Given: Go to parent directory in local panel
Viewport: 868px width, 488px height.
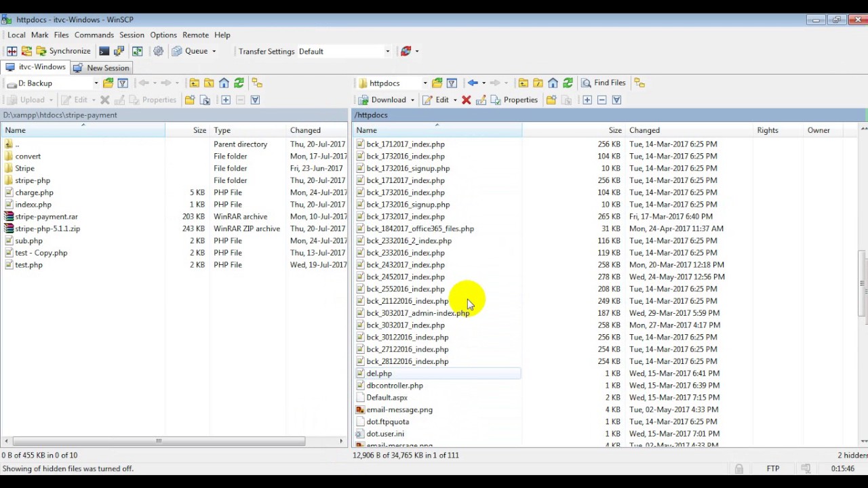Looking at the screenshot, I should (x=194, y=83).
